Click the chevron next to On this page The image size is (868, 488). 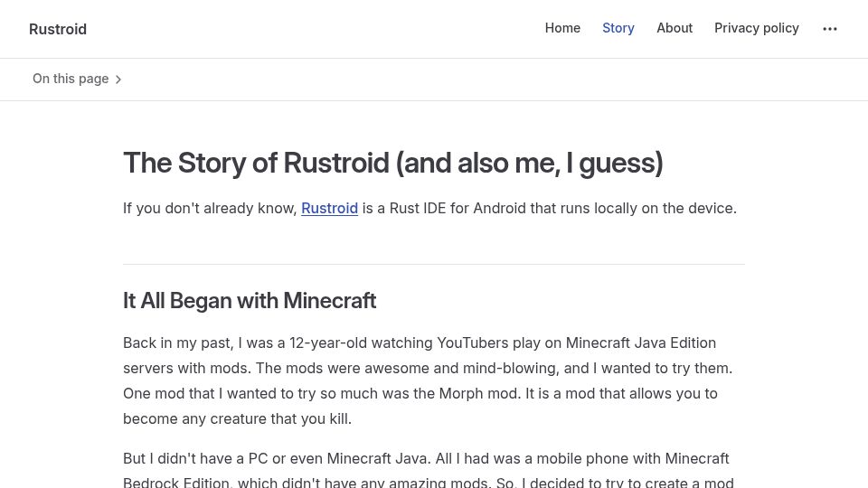click(118, 80)
